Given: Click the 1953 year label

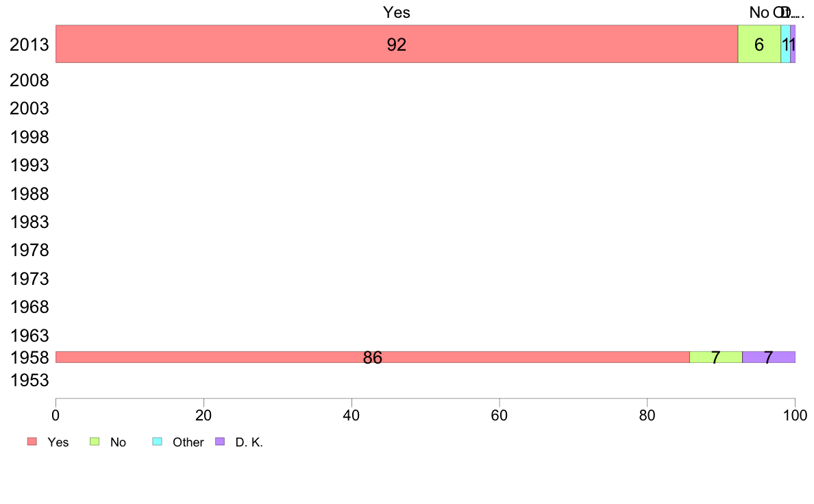Looking at the screenshot, I should tap(29, 381).
